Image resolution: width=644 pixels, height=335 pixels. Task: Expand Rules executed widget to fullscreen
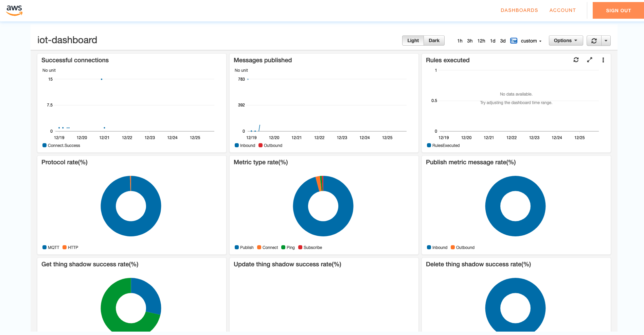coord(590,60)
